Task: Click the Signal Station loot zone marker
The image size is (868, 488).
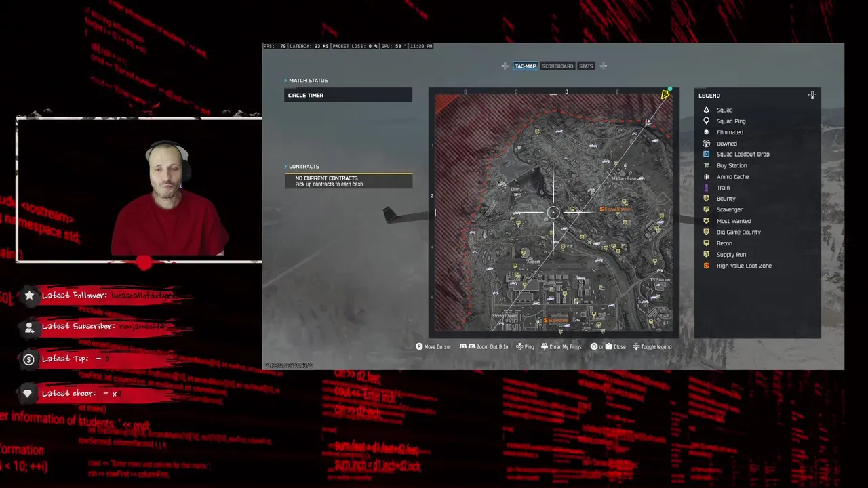Action: 614,209
